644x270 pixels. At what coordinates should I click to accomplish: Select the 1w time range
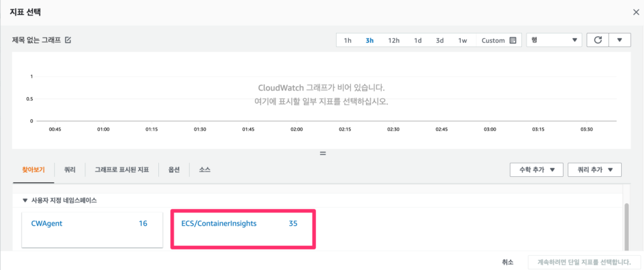[x=462, y=41]
